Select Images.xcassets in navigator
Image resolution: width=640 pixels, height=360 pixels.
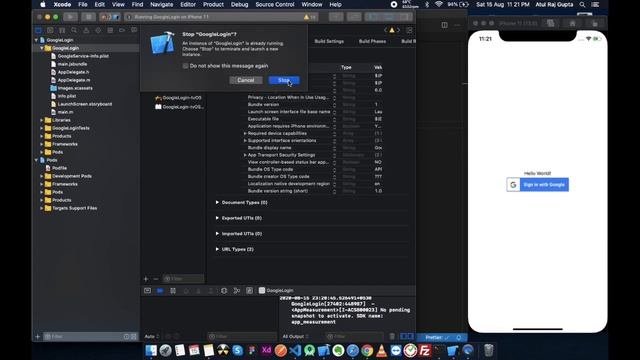pos(75,88)
